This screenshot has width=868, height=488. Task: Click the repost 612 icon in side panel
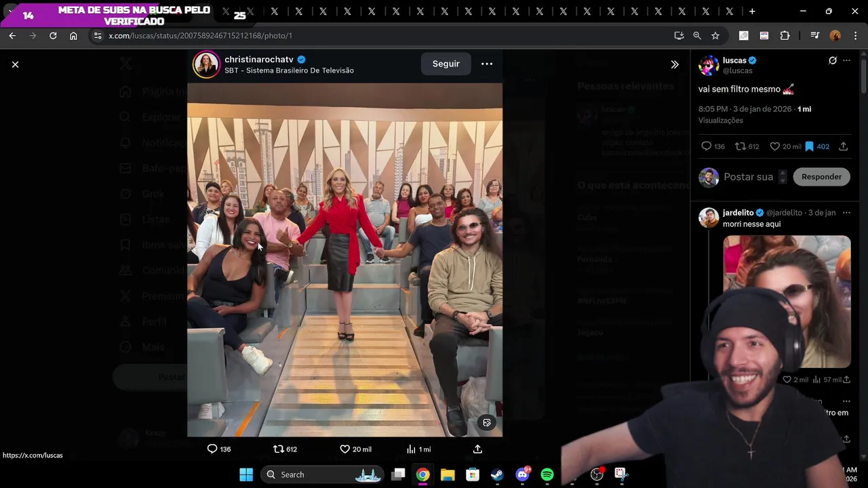click(741, 146)
